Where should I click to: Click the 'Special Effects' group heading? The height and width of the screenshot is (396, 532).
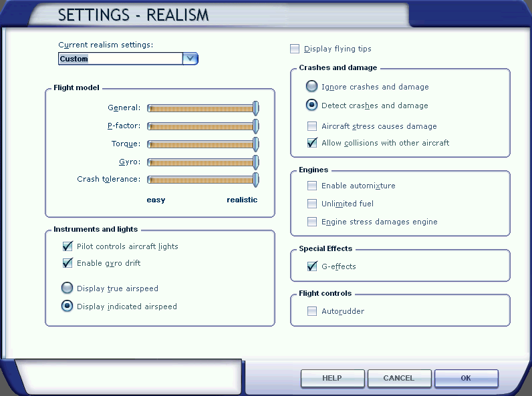[325, 248]
